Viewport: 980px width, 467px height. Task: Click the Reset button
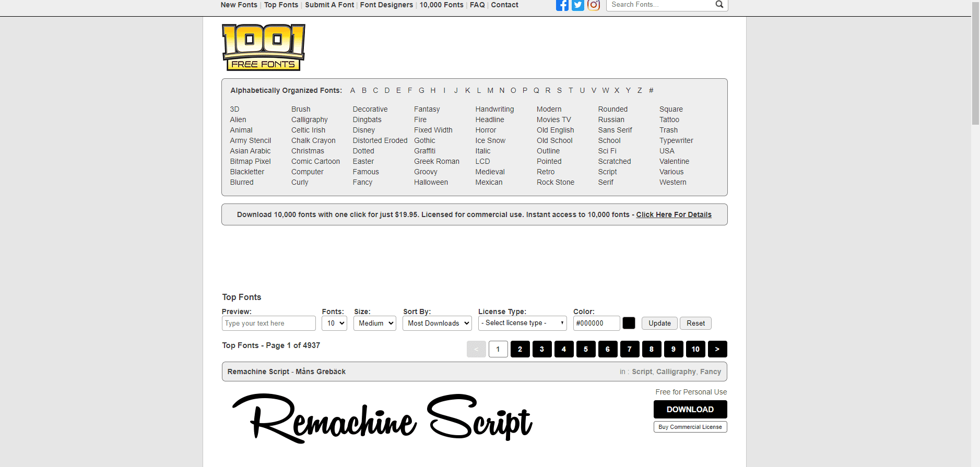(x=695, y=324)
